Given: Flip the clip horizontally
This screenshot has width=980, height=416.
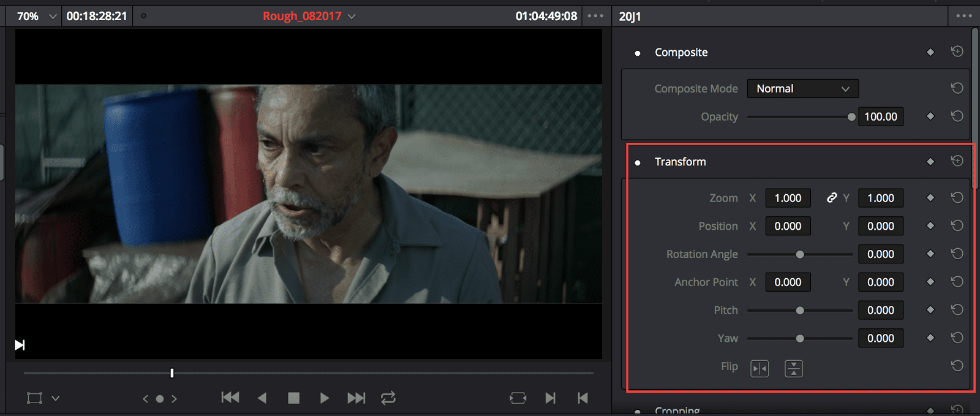Looking at the screenshot, I should click(x=759, y=369).
